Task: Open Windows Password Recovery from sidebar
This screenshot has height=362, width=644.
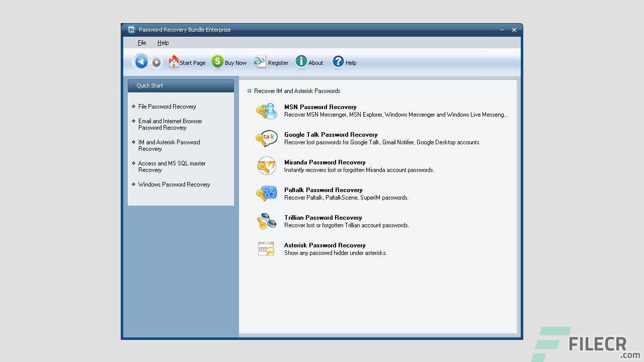Action: click(x=174, y=185)
